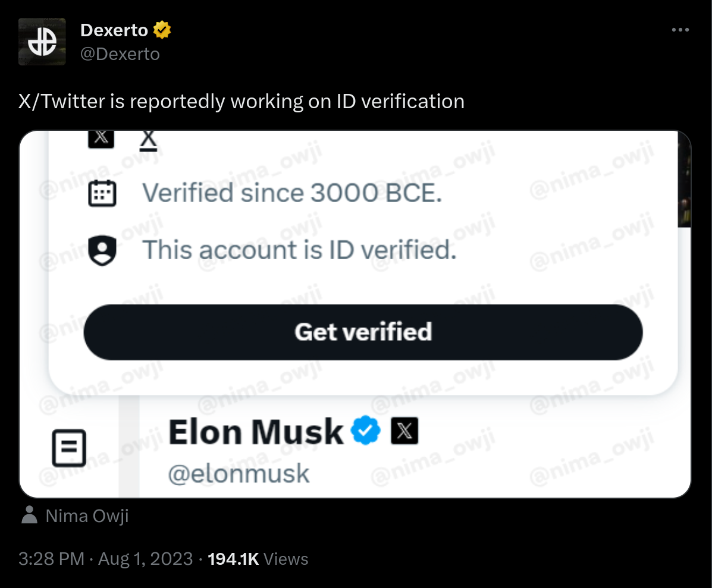Click the shield icon for ID verified
Image resolution: width=712 pixels, height=588 pixels.
point(102,250)
